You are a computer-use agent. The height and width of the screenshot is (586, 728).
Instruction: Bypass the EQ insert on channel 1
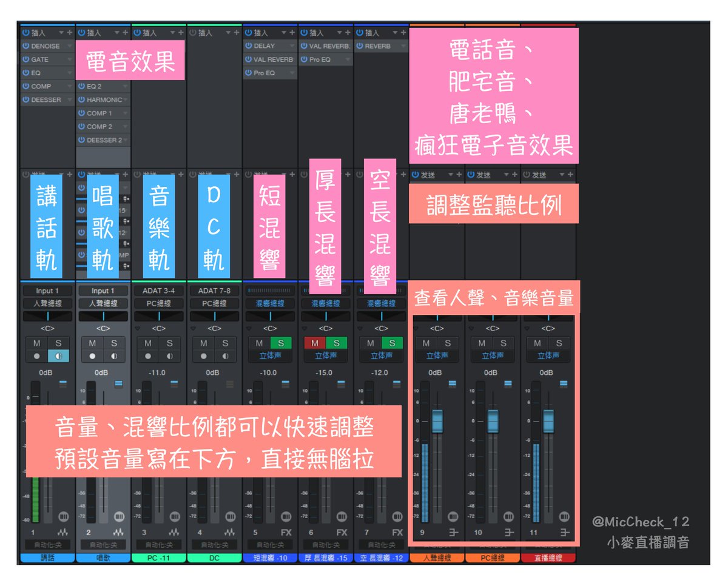pyautogui.click(x=25, y=73)
